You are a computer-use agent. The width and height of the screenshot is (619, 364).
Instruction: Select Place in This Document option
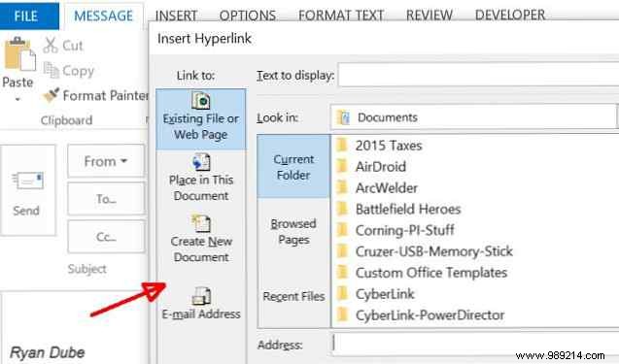201,179
